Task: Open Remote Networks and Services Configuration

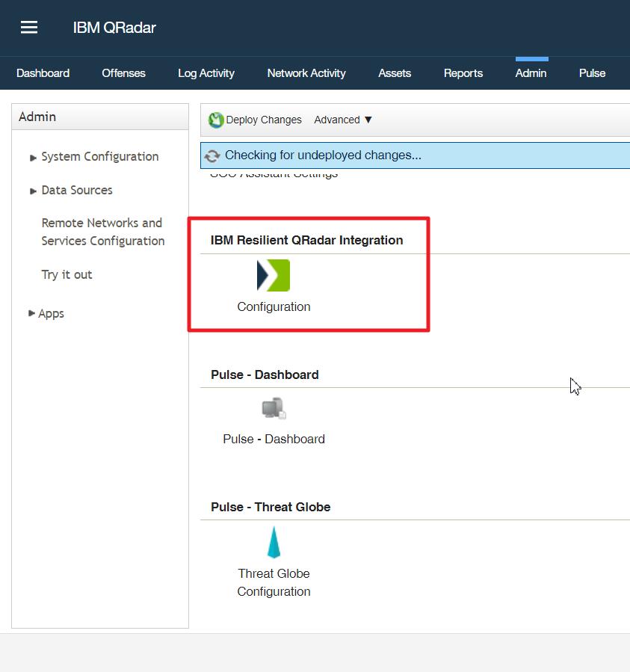Action: [x=102, y=232]
